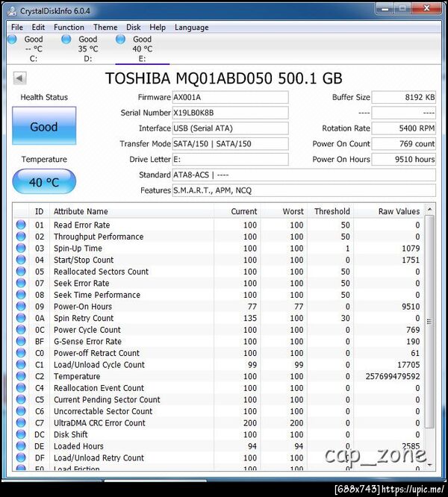The image size is (448, 497).
Task: Click the Interface field USB (Serial ATA)
Action: pos(230,128)
